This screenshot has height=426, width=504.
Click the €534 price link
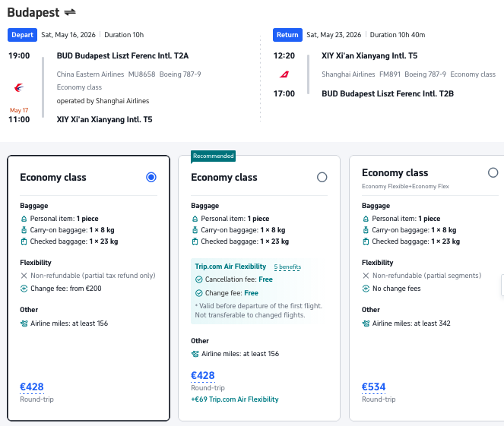point(374,387)
